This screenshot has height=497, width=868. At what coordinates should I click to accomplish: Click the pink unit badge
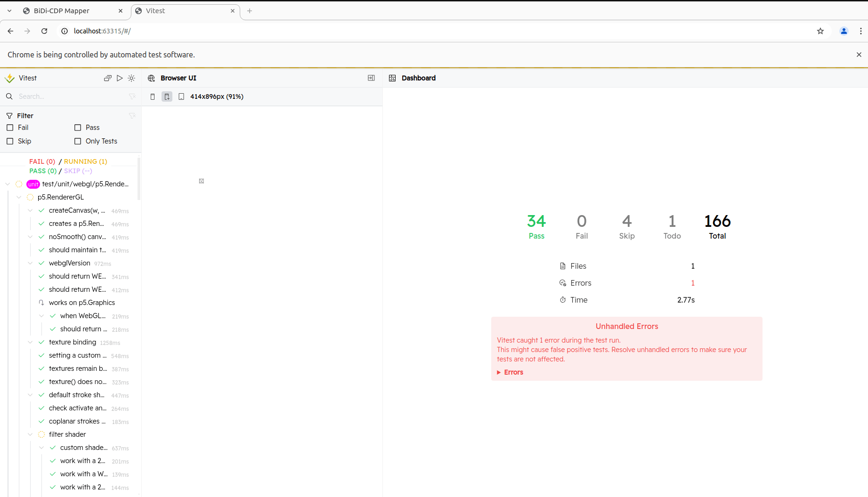click(x=33, y=184)
